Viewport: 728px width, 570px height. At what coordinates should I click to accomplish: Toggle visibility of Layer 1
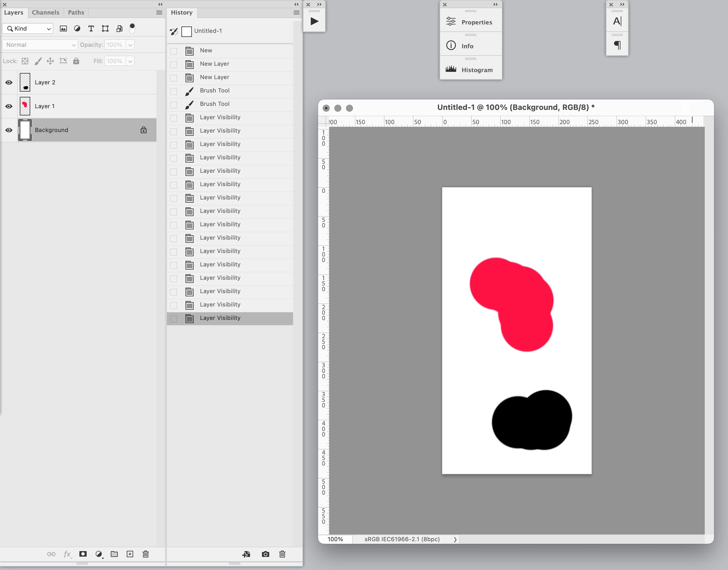(9, 106)
